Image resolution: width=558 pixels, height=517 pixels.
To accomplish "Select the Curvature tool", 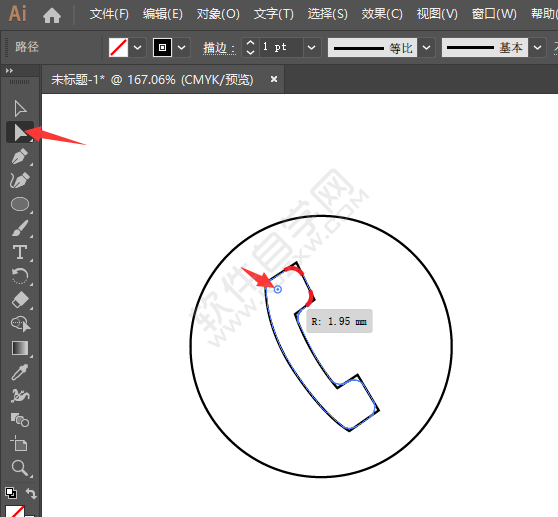I will 20,180.
